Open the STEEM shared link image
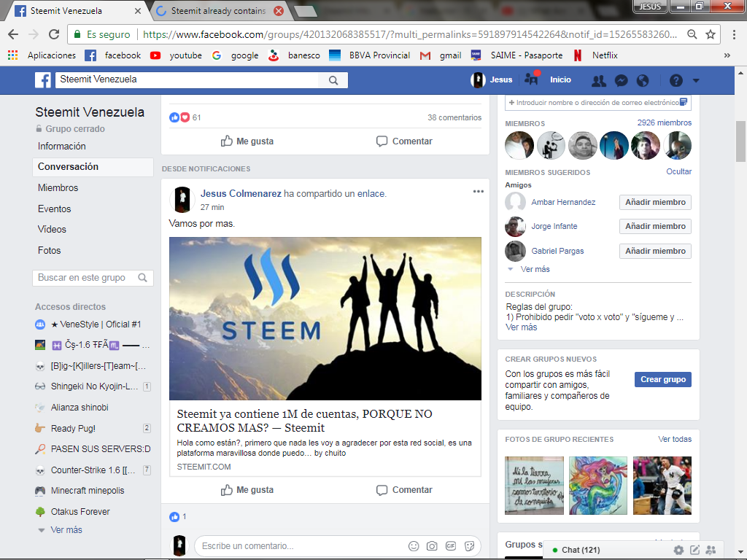Viewport: 747px width, 560px height. coord(325,319)
